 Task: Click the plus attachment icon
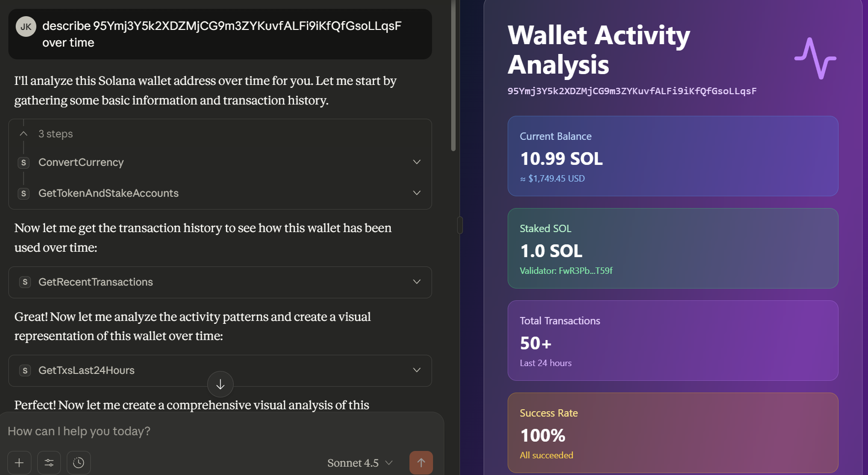click(19, 463)
